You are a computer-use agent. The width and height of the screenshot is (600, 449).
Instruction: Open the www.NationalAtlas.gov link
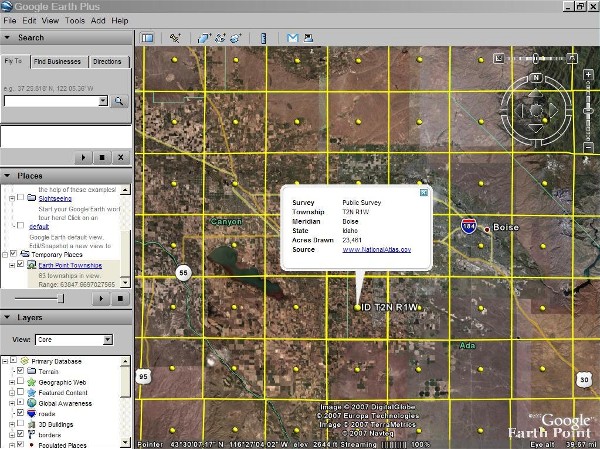[377, 250]
